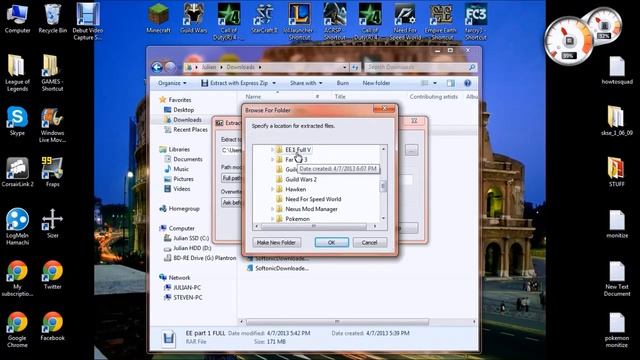The height and width of the screenshot is (360, 640).
Task: Launch StarCraft II from desktop
Action: pos(264,18)
